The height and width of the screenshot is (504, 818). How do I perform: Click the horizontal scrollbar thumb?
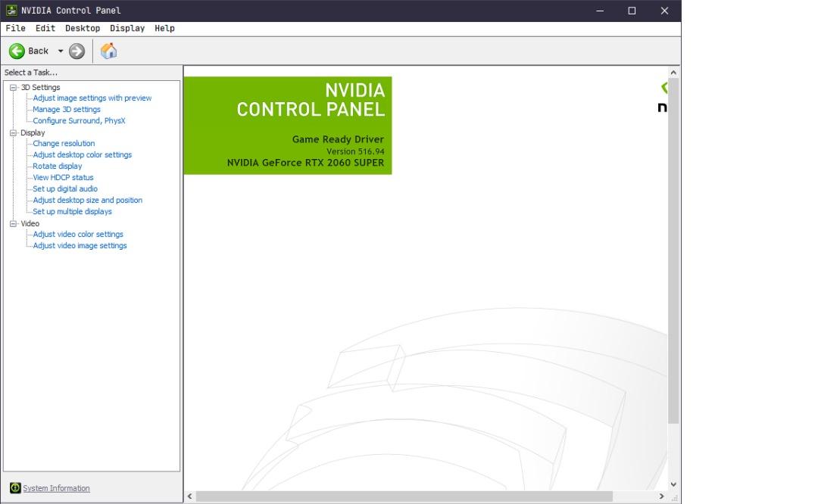tap(404, 496)
